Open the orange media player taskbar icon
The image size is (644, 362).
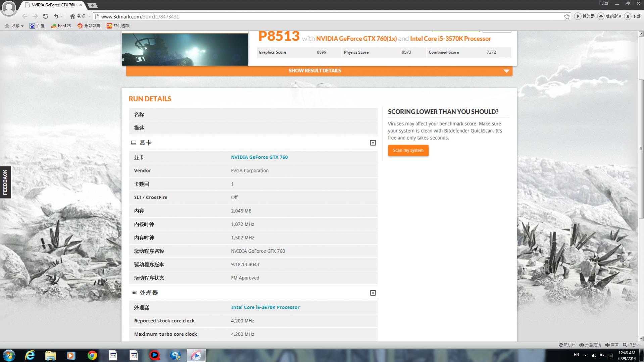point(71,355)
